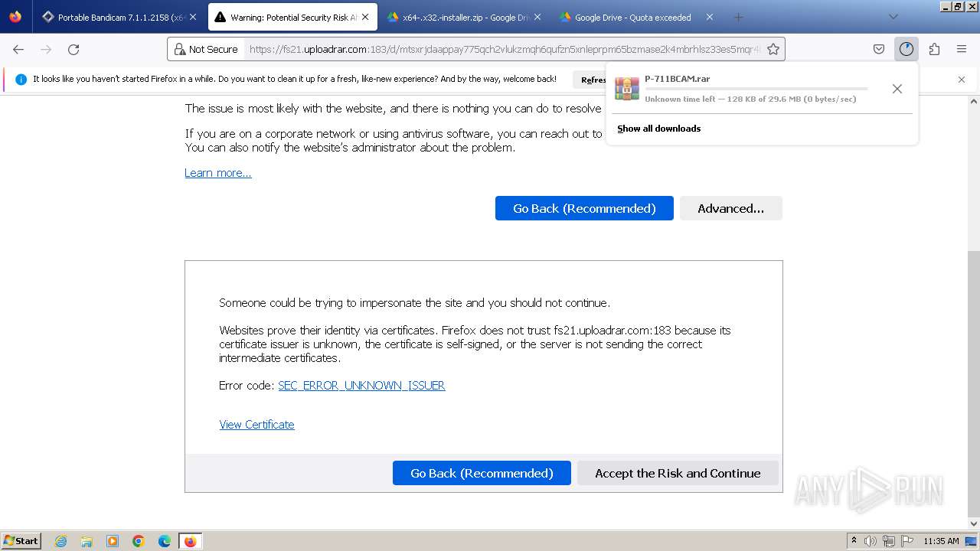The image size is (980, 551).
Task: Open Save to Pocket icon
Action: [x=879, y=49]
